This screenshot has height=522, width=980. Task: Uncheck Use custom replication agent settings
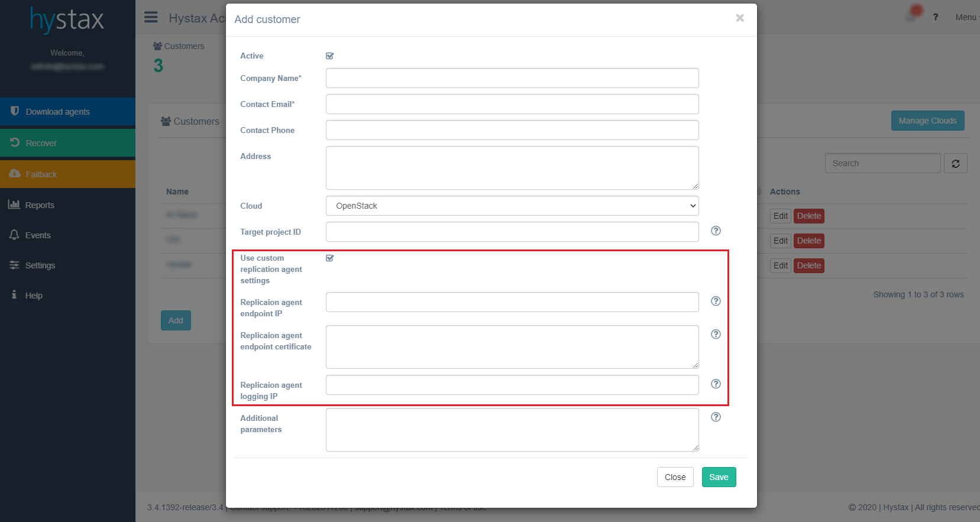pos(330,258)
